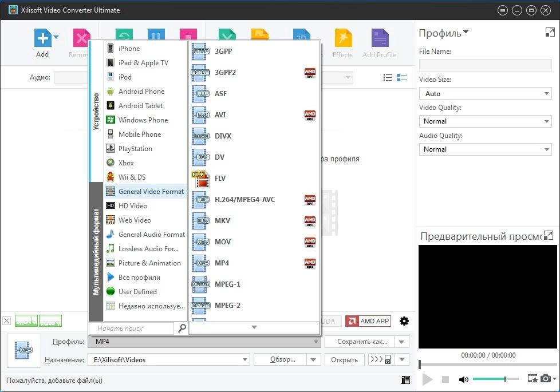560x392 pixels.
Task: Open the Audio Quality dropdown
Action: 486,149
